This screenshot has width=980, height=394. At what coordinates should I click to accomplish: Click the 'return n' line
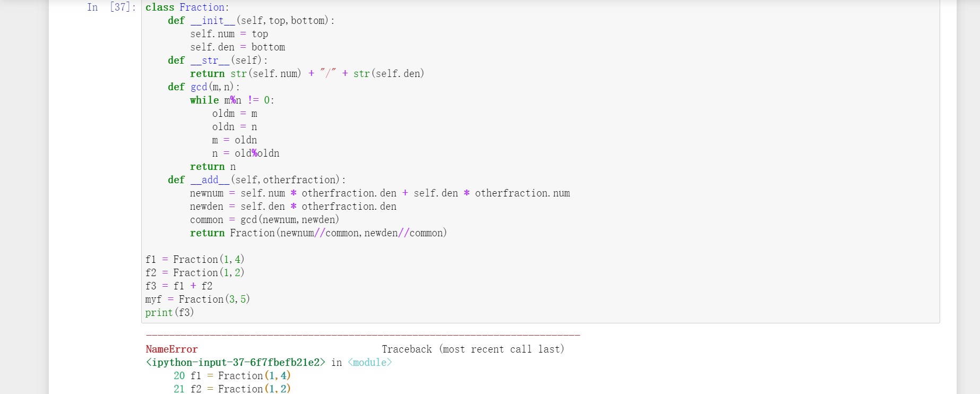tap(213, 167)
